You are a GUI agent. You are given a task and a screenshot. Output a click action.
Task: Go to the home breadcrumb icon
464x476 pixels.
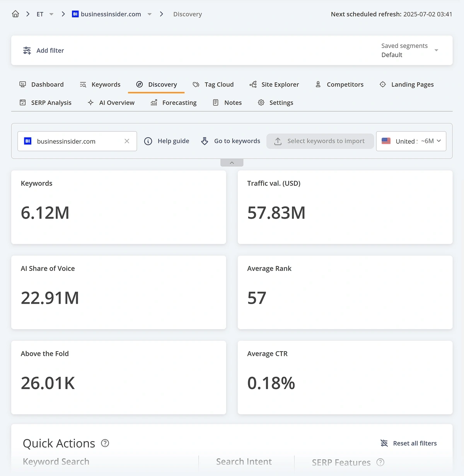pyautogui.click(x=15, y=14)
